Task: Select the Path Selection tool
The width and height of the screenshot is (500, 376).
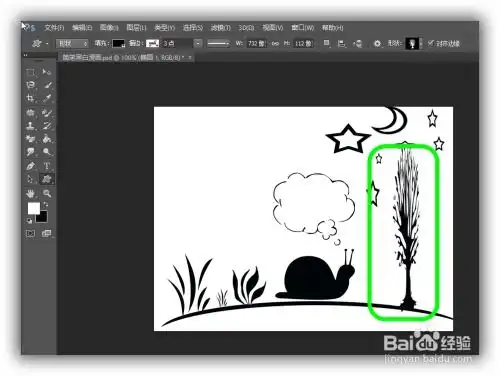Action: click(x=30, y=179)
